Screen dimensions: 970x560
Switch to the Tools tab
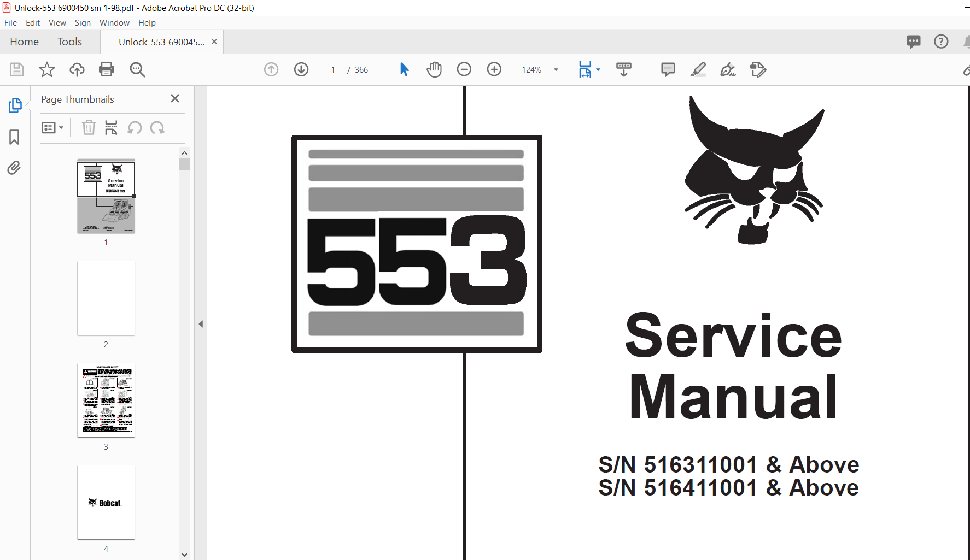tap(69, 42)
